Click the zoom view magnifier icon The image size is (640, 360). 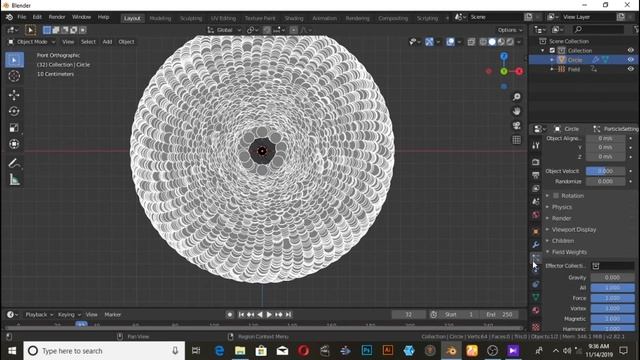[517, 97]
